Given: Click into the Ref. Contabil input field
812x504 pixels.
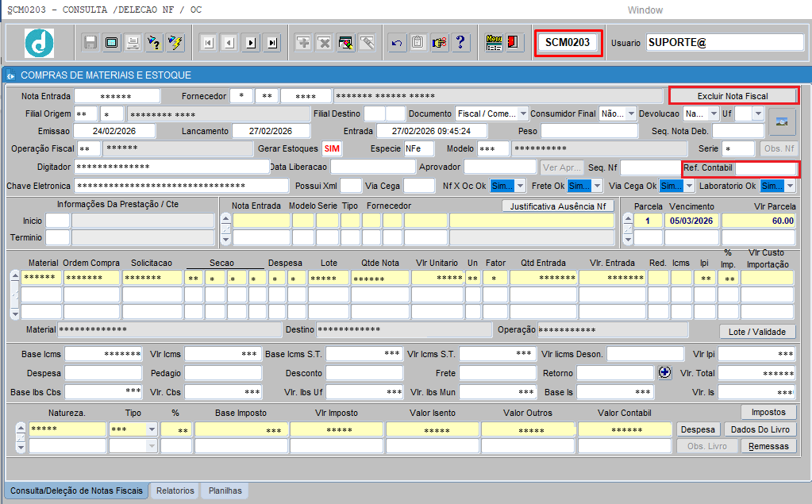Looking at the screenshot, I should click(x=765, y=168).
